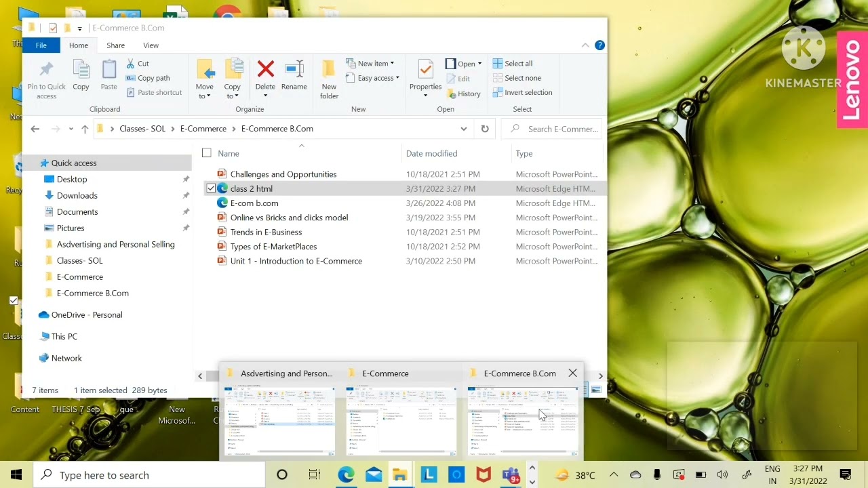The width and height of the screenshot is (868, 488).
Task: Open the Share ribbon tab
Action: pos(115,45)
